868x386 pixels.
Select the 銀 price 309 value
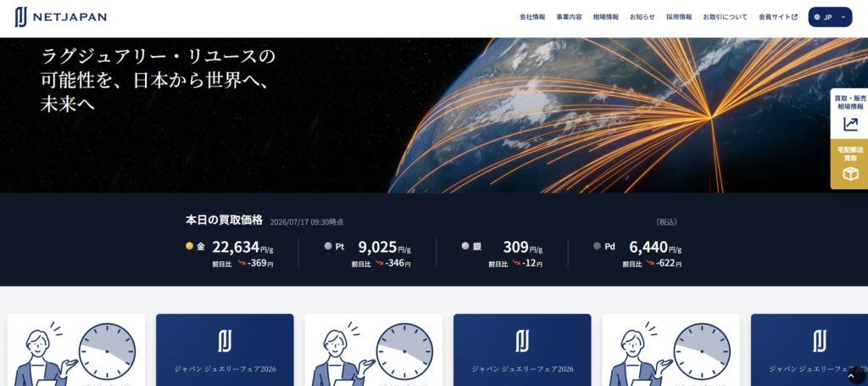point(515,247)
